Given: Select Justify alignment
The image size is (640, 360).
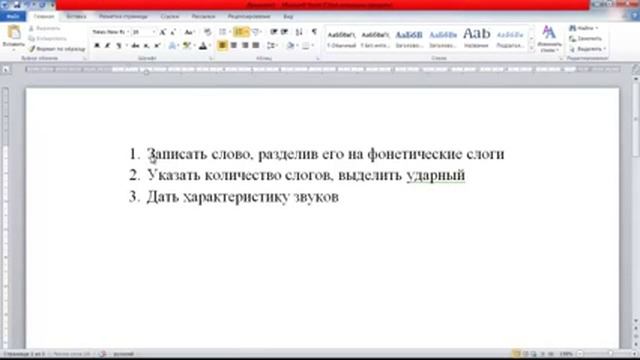Looking at the screenshot, I should [256, 45].
